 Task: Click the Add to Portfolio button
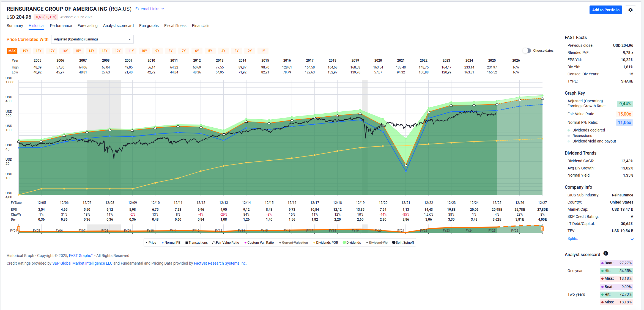(x=605, y=10)
